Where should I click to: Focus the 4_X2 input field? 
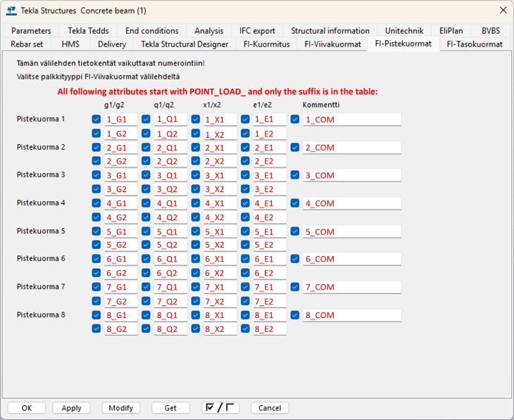point(220,217)
